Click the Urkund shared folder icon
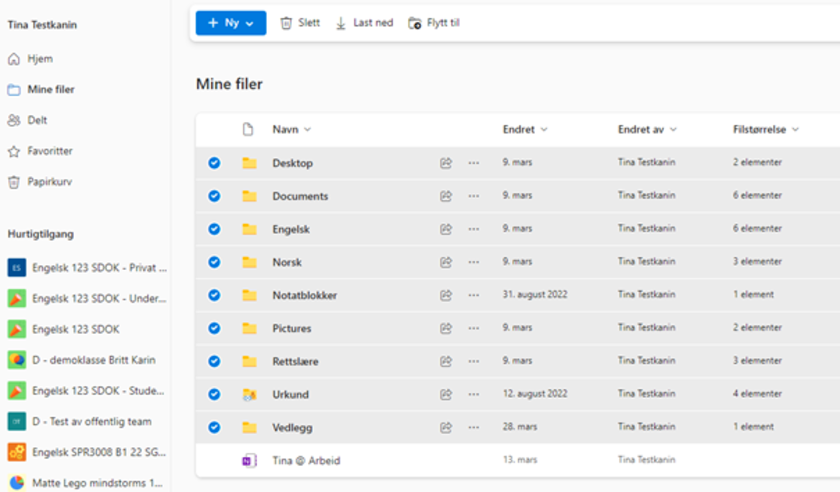The image size is (840, 492). point(249,395)
